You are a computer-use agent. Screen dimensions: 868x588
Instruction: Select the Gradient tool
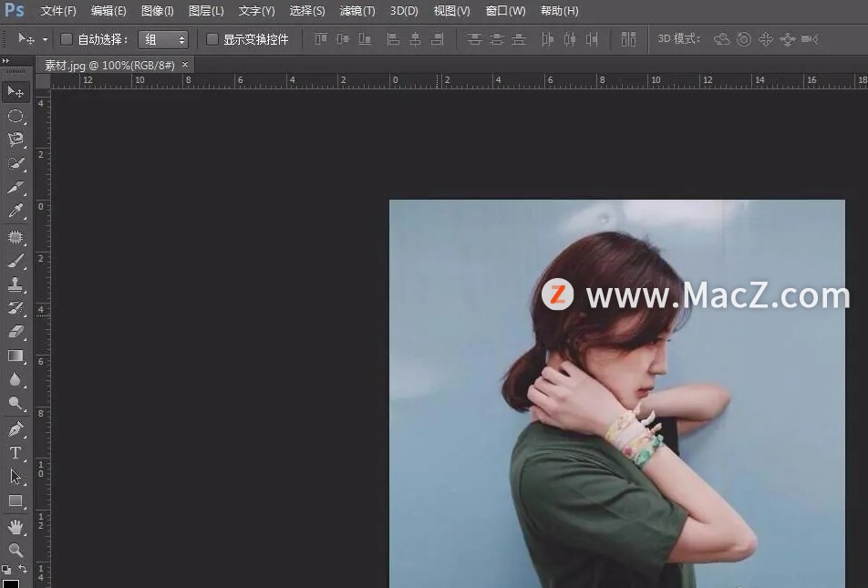click(x=15, y=356)
